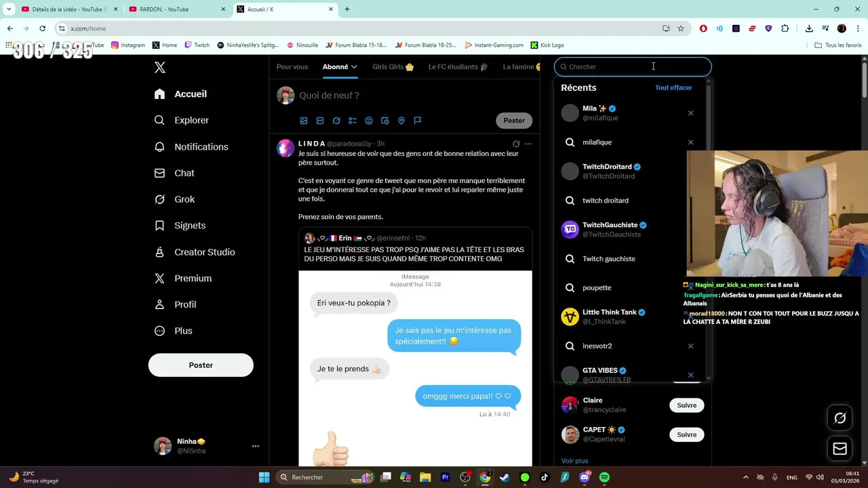Open more options on LINDA's tweet

click(528, 144)
